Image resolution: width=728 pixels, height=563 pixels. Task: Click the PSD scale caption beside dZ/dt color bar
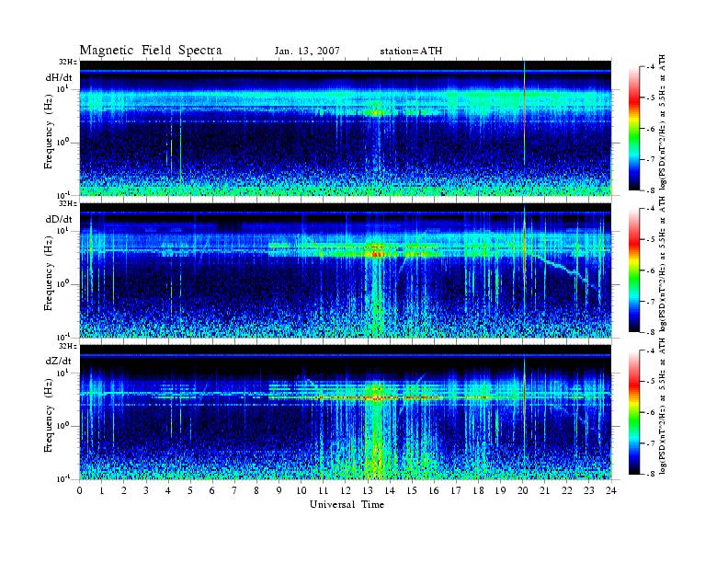663,406
